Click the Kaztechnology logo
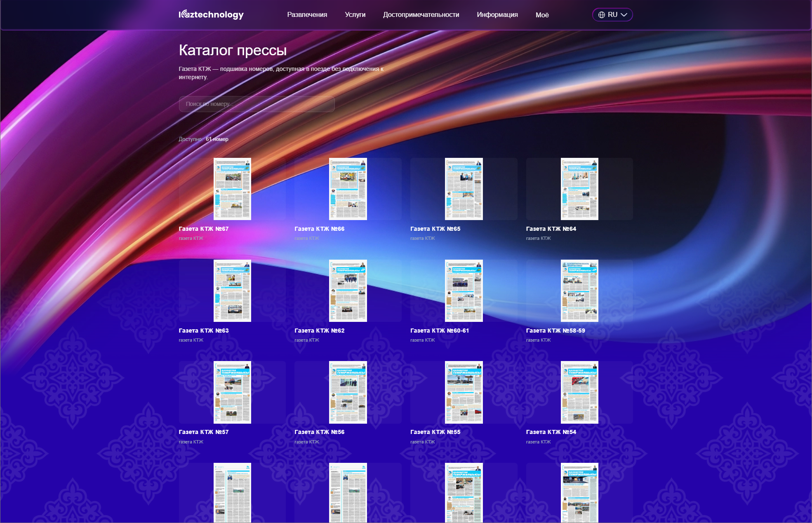 [211, 14]
